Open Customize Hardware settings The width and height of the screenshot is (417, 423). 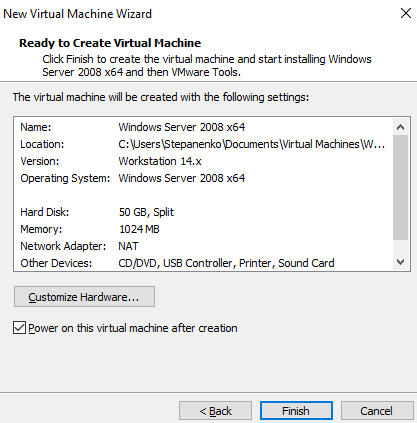point(84,297)
